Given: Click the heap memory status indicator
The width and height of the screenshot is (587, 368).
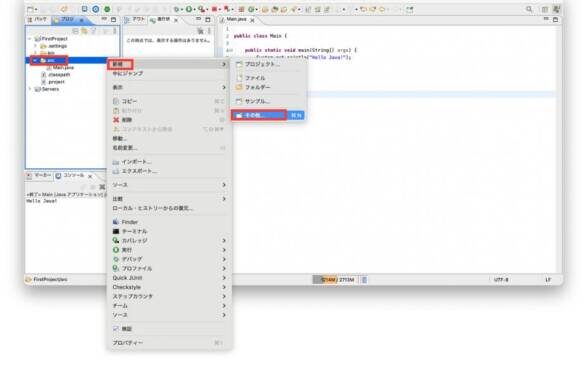Looking at the screenshot, I should (336, 280).
